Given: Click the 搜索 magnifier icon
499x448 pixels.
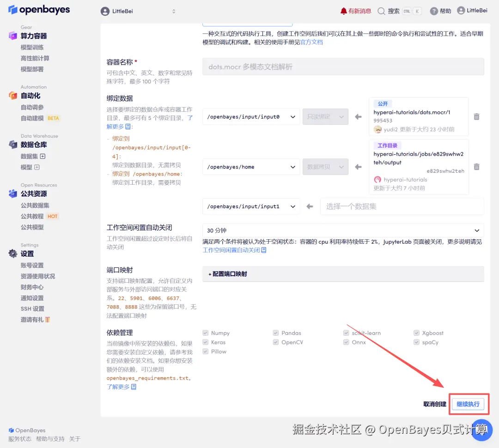Looking at the screenshot, I should [x=381, y=11].
